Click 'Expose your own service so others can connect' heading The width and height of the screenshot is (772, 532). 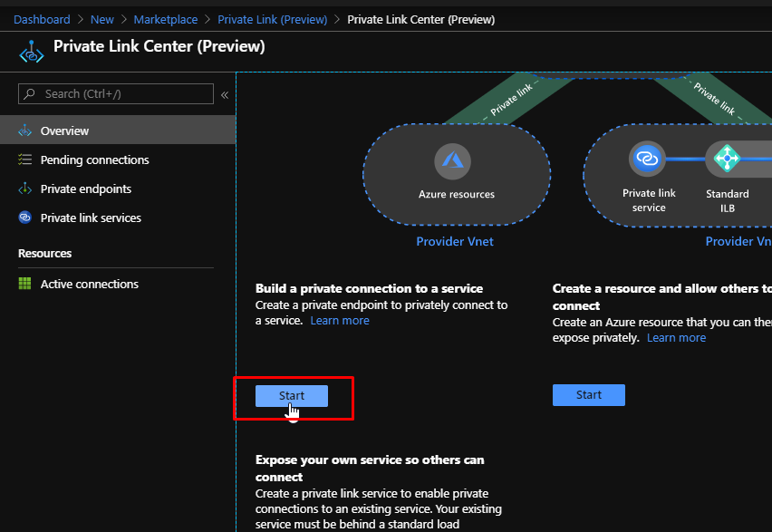[370, 469]
